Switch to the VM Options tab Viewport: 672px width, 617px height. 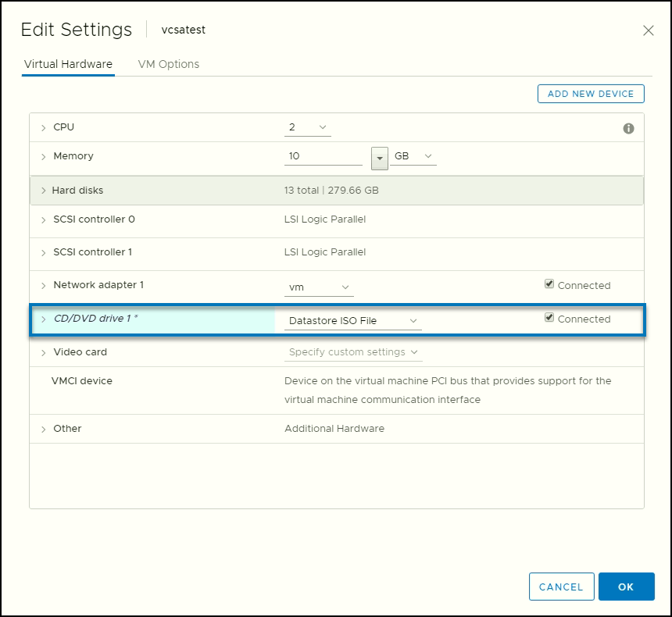[168, 64]
